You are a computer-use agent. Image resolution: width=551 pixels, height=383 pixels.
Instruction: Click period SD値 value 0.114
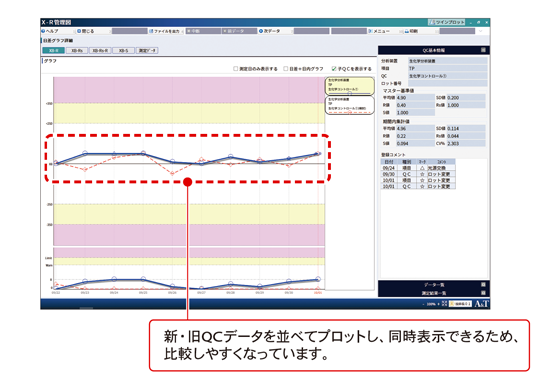point(466,129)
